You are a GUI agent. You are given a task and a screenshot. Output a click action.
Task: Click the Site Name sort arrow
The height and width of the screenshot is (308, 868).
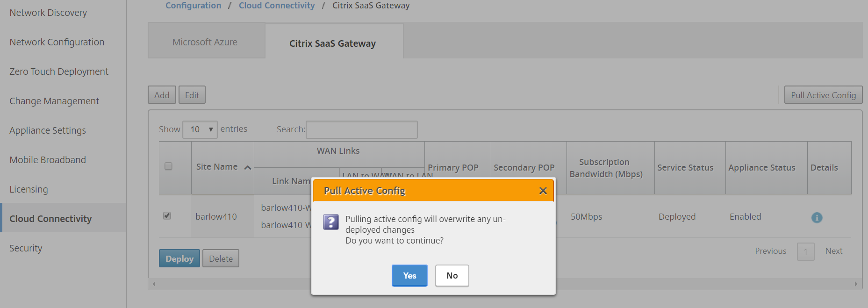pyautogui.click(x=248, y=167)
